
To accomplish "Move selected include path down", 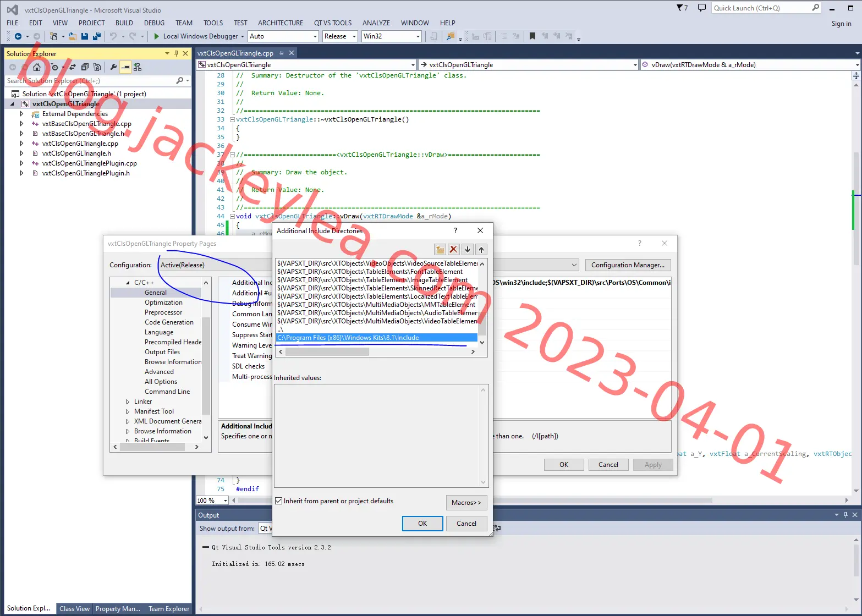I will coord(468,250).
